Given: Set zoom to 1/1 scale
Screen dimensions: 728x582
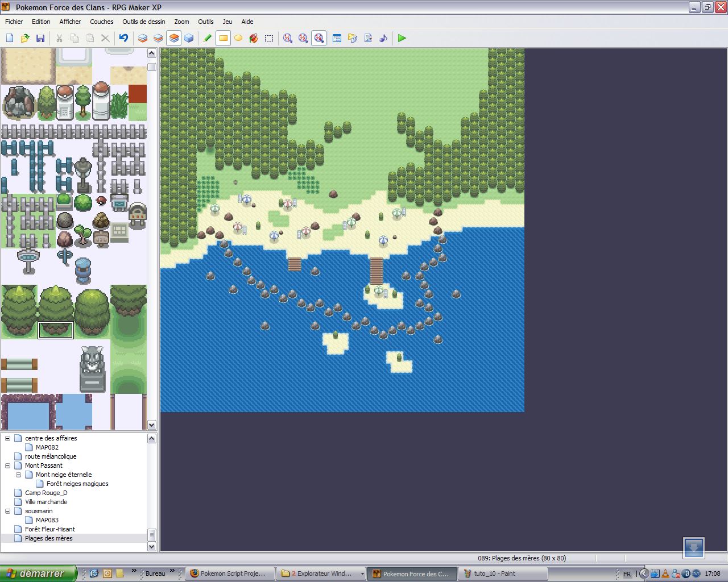Looking at the screenshot, I should pos(288,38).
